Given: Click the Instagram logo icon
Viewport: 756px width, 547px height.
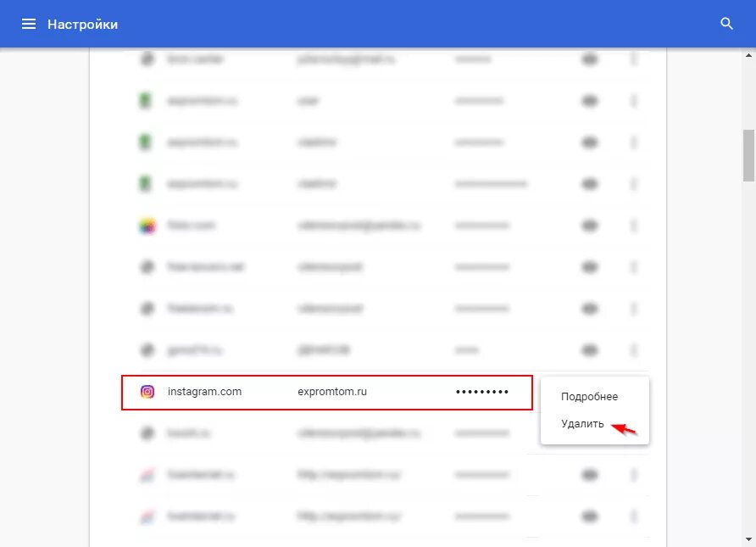Looking at the screenshot, I should 147,392.
